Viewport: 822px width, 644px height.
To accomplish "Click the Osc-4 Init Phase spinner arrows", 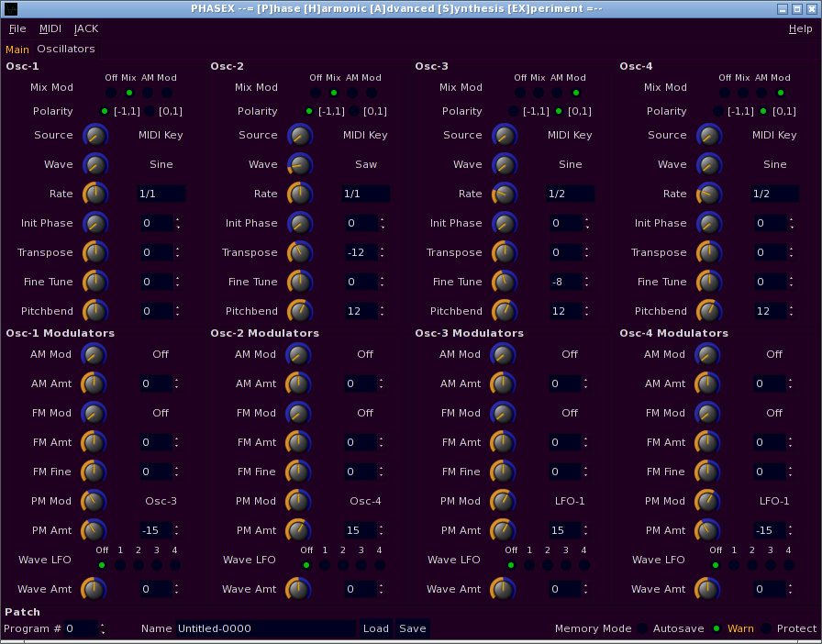I will (791, 224).
